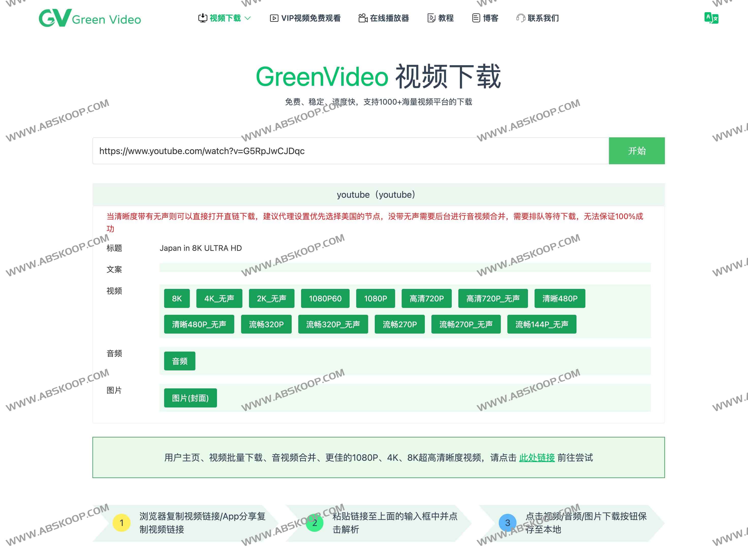The image size is (748, 560).
Task: Follow the 此处链接 hyperlink
Action: [x=537, y=457]
